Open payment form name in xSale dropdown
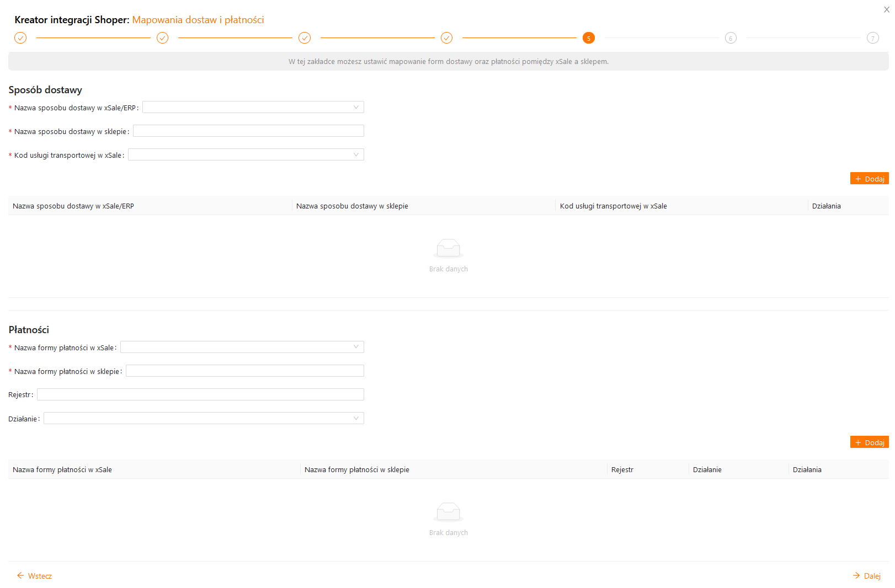895x588 pixels. point(242,348)
